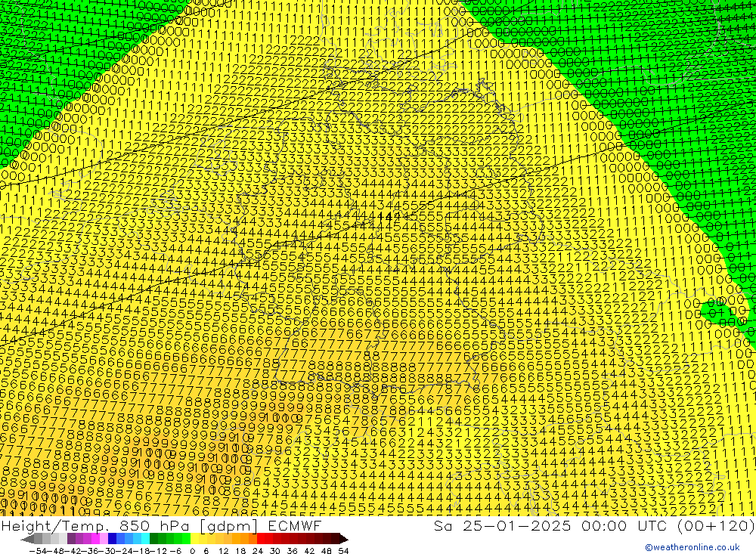Click the dark blue swatch right of -30

tap(113, 540)
